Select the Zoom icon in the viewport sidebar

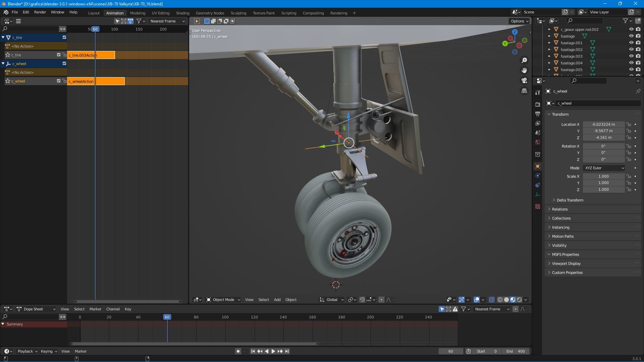pos(524,60)
